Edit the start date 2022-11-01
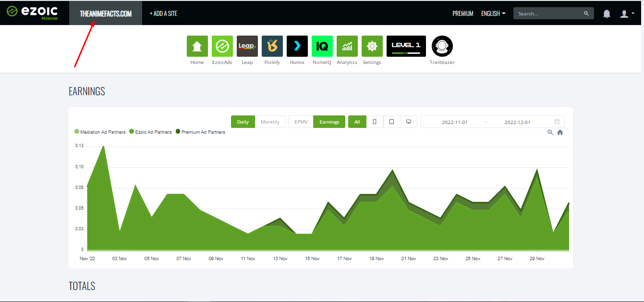This screenshot has width=644, height=302. pyautogui.click(x=455, y=122)
